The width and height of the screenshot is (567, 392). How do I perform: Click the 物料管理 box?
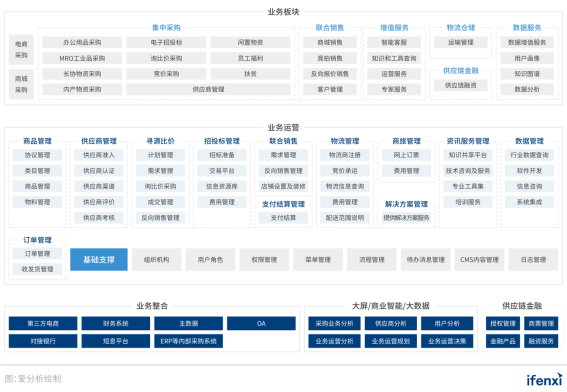[x=37, y=202]
